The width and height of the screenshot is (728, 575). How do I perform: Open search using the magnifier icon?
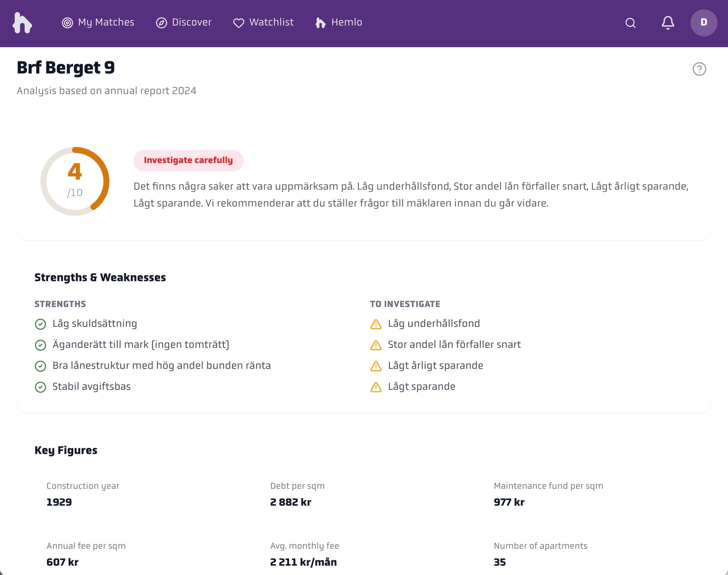[x=630, y=23]
